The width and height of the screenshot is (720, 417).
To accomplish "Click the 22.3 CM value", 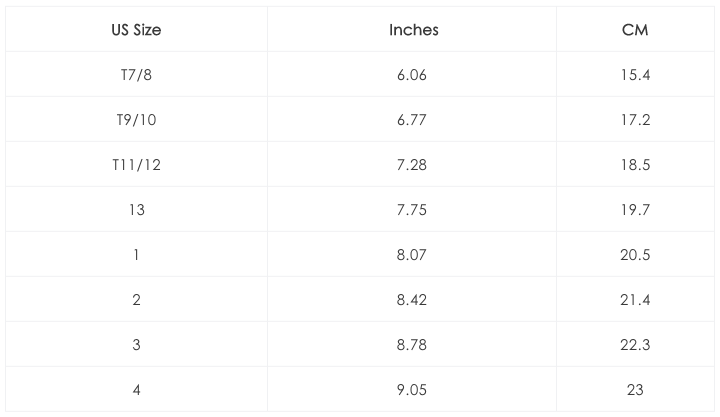I will [635, 345].
